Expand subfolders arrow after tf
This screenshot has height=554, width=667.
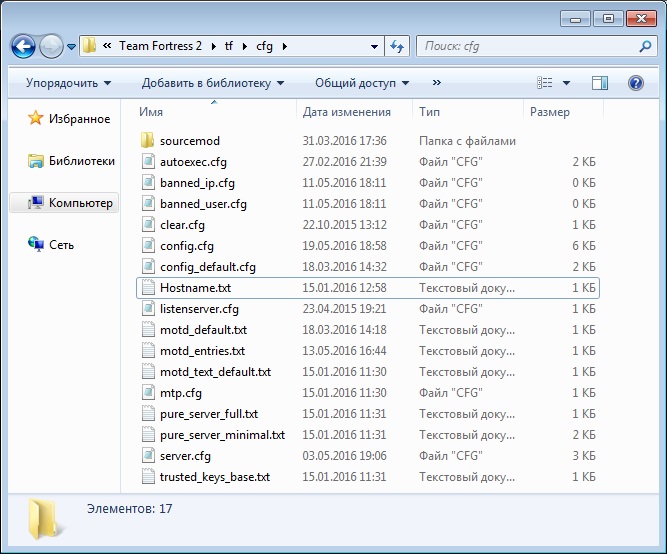245,46
